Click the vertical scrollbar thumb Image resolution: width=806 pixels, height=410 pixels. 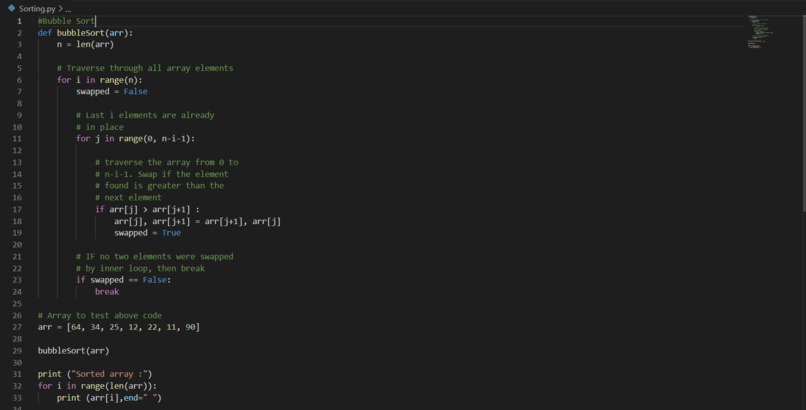[x=803, y=113]
